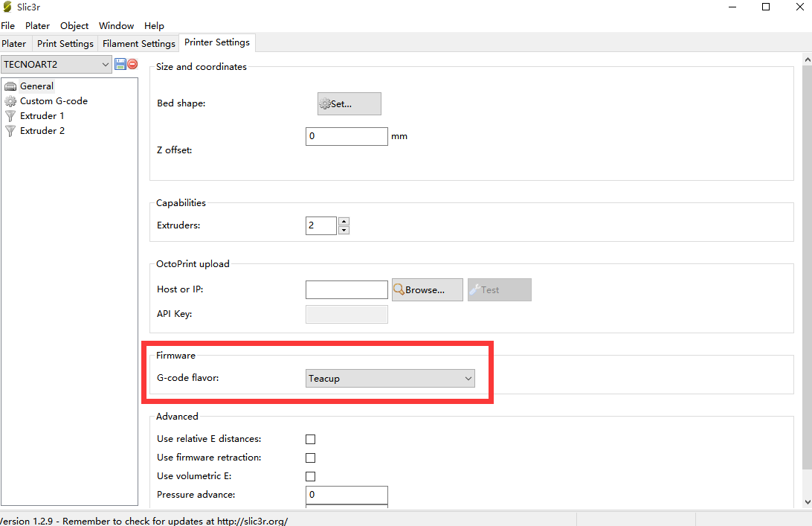The width and height of the screenshot is (812, 526).
Task: Click the Z offset input field
Action: coord(347,137)
